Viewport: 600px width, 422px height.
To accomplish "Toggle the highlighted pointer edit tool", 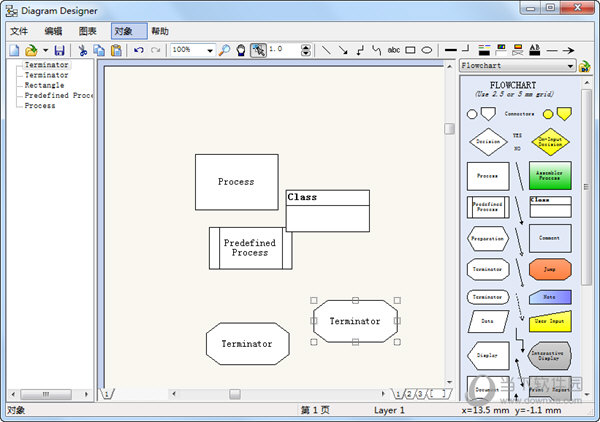I will click(258, 50).
